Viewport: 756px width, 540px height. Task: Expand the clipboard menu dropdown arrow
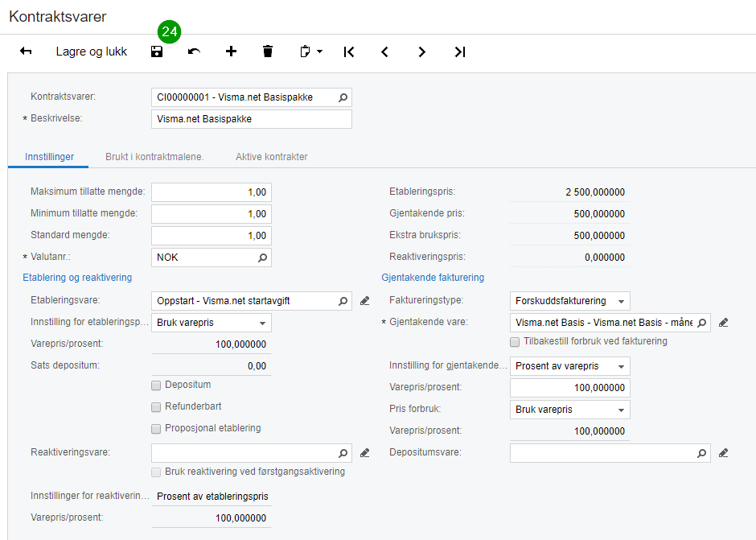319,52
